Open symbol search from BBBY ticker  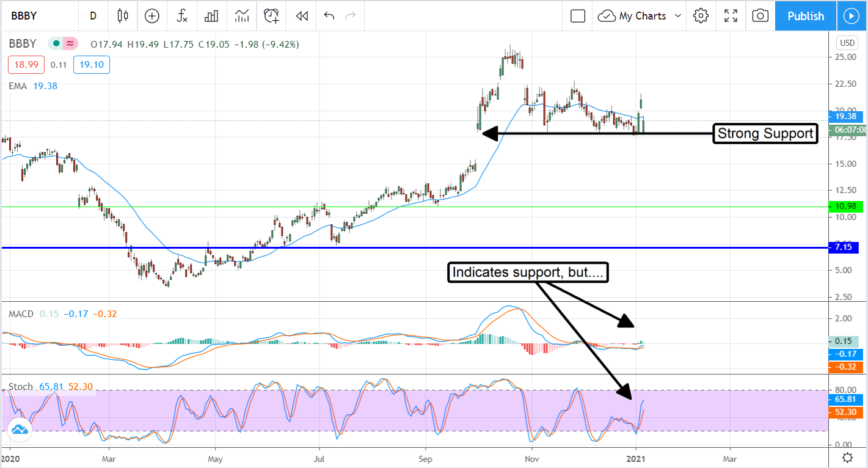pyautogui.click(x=25, y=16)
